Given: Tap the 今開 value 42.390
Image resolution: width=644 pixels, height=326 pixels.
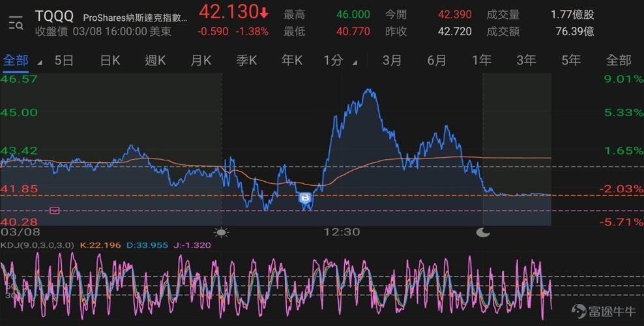Looking at the screenshot, I should [455, 15].
